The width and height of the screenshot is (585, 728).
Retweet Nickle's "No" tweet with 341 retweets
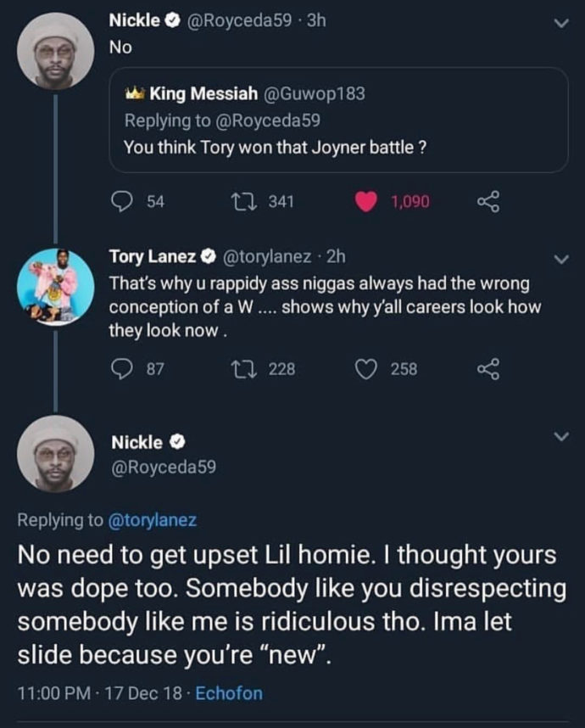(243, 201)
